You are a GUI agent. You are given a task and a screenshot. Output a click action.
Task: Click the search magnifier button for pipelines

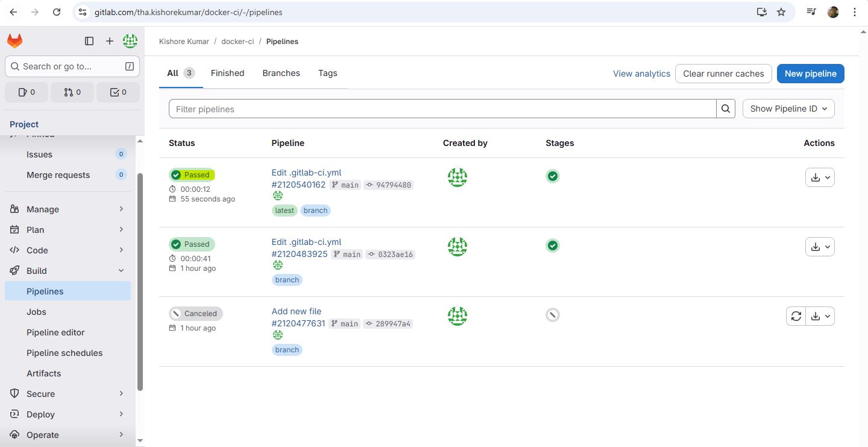(x=725, y=109)
